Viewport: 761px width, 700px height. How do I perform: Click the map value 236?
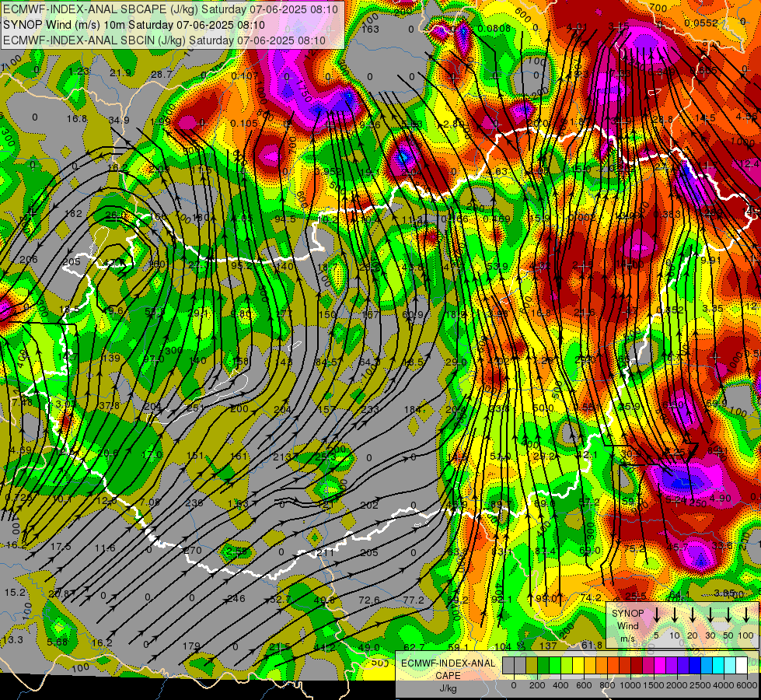click(194, 502)
